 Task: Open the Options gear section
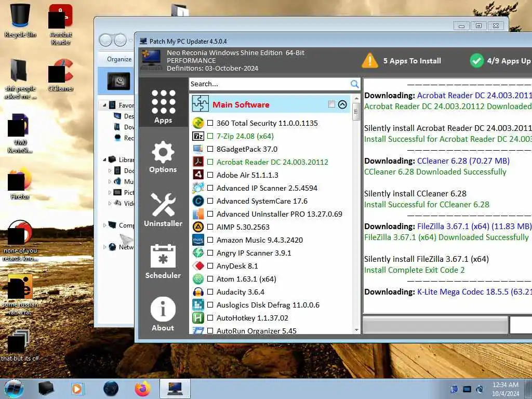[163, 157]
